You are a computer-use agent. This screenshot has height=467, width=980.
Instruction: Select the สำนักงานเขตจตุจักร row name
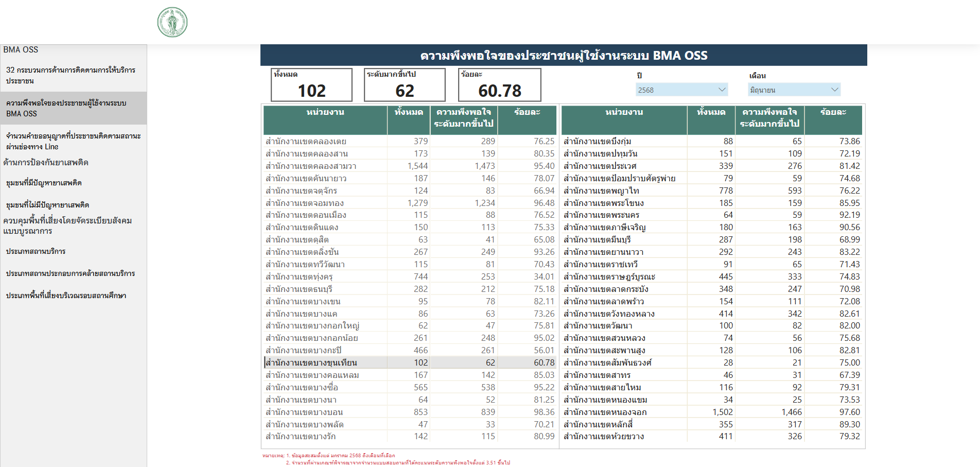pos(302,191)
